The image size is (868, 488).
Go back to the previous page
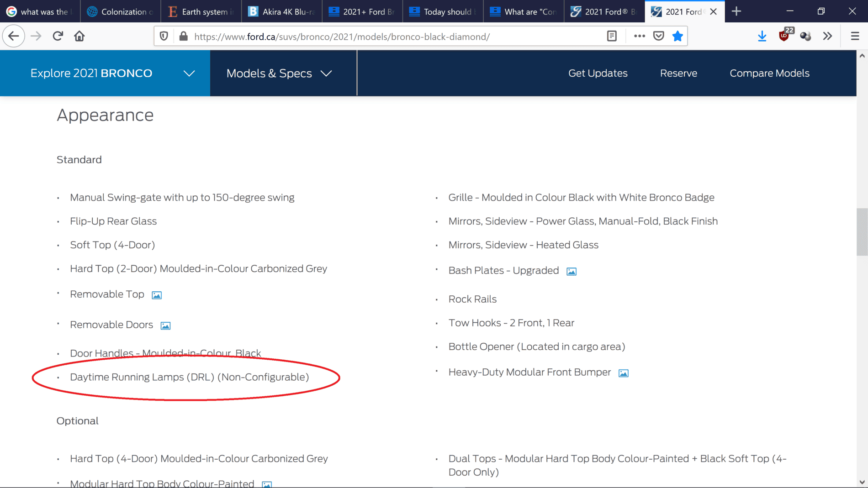(x=14, y=36)
